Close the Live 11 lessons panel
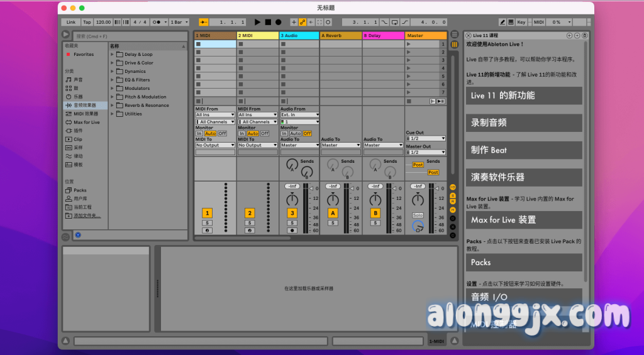 coord(468,36)
